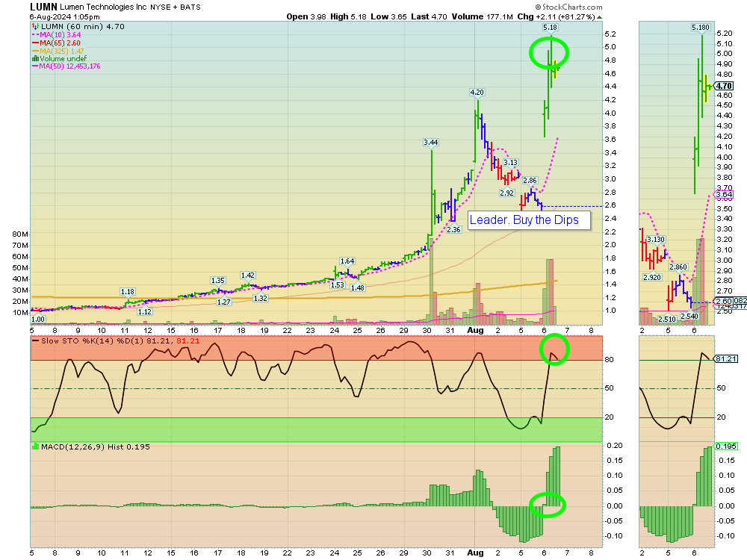The width and height of the screenshot is (747, 560).
Task: Click the MA(325) 1.47 legend entry
Action: pyautogui.click(x=58, y=51)
